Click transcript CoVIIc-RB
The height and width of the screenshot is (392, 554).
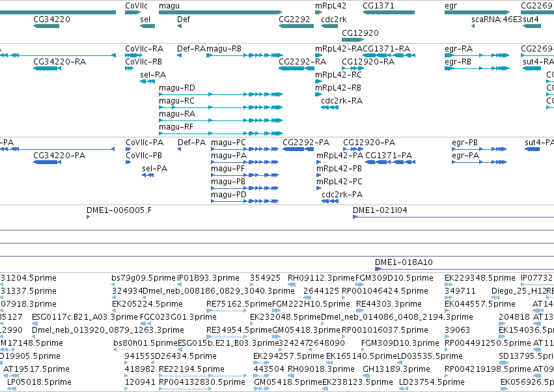[x=143, y=61]
